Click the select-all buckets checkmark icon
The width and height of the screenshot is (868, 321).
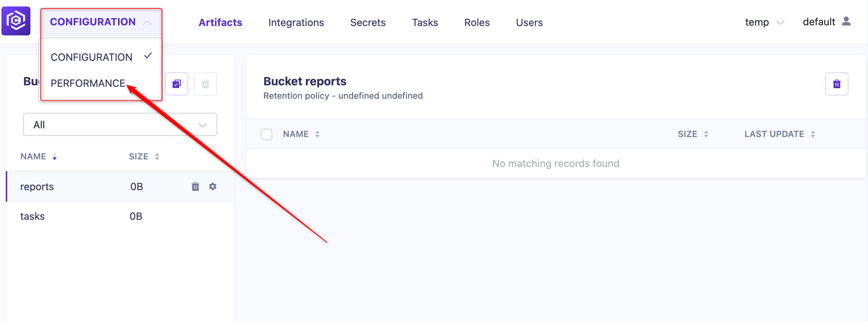[177, 84]
